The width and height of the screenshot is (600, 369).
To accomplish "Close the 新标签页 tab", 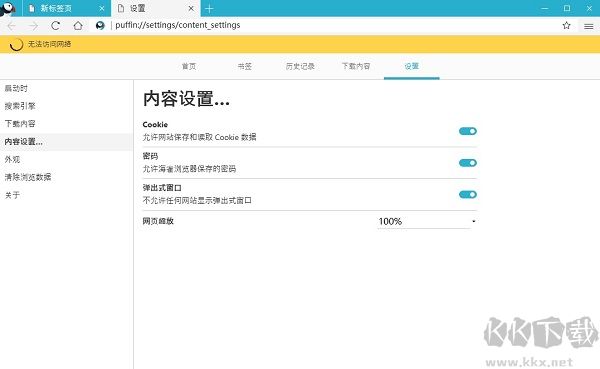I will [102, 8].
